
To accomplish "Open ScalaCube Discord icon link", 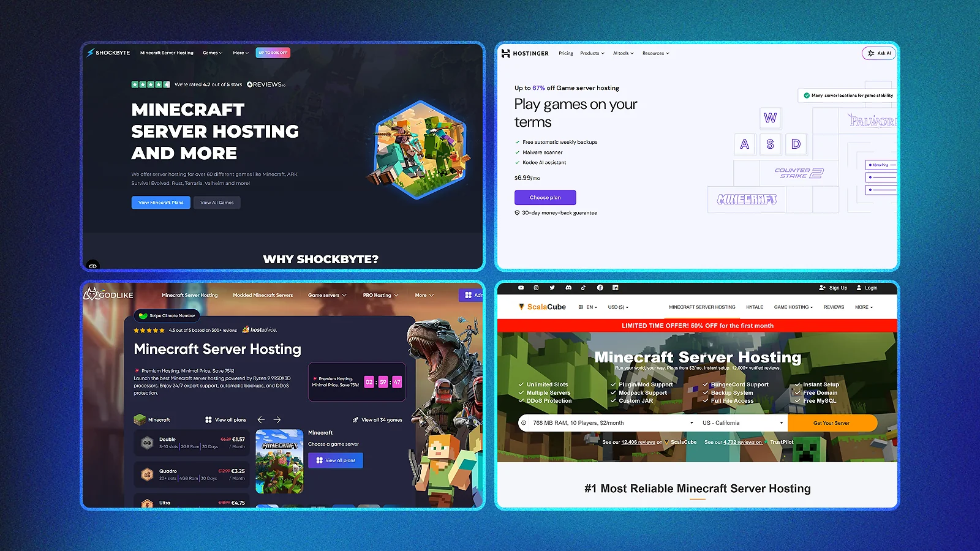I will pyautogui.click(x=568, y=288).
